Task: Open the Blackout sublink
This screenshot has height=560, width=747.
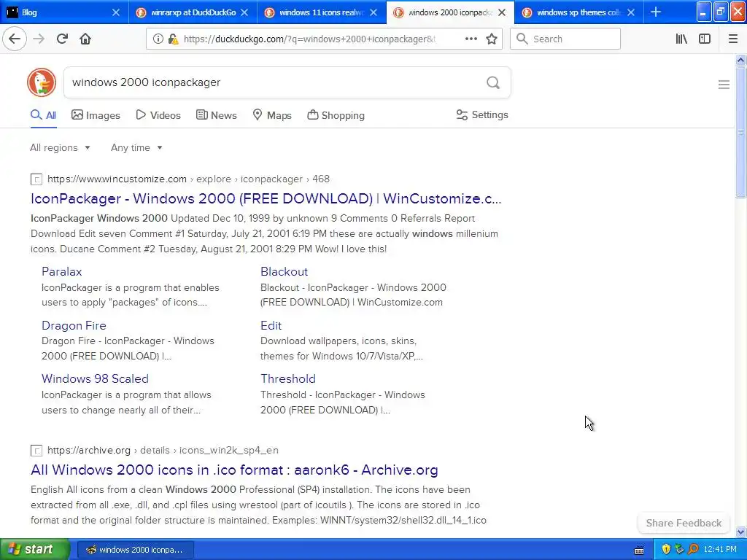Action: tap(284, 271)
